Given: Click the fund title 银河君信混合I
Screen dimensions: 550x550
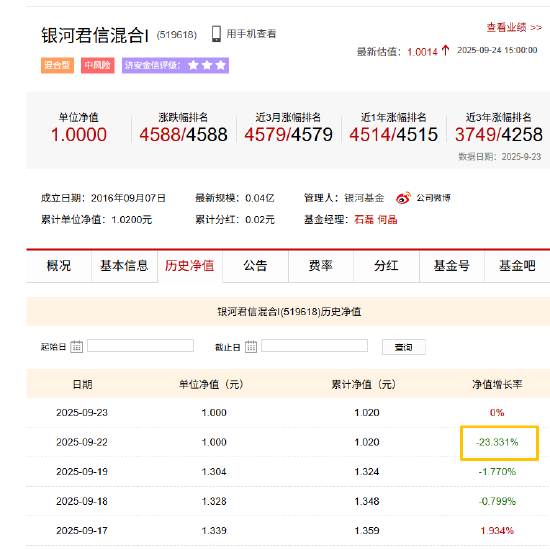Looking at the screenshot, I should pyautogui.click(x=95, y=35).
